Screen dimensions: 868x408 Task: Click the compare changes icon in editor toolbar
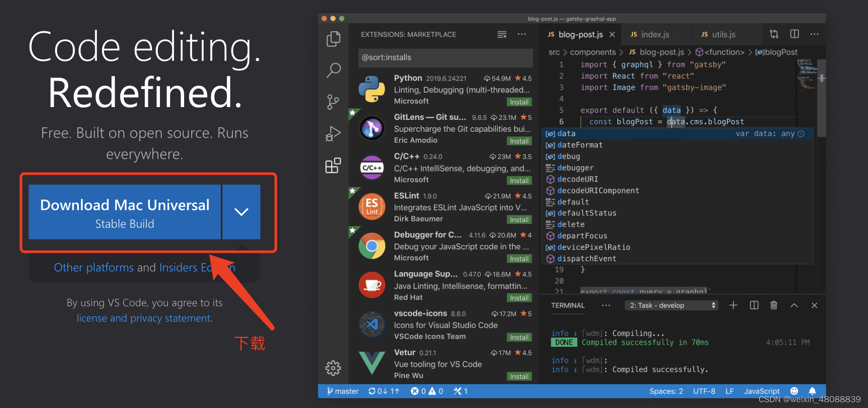774,34
